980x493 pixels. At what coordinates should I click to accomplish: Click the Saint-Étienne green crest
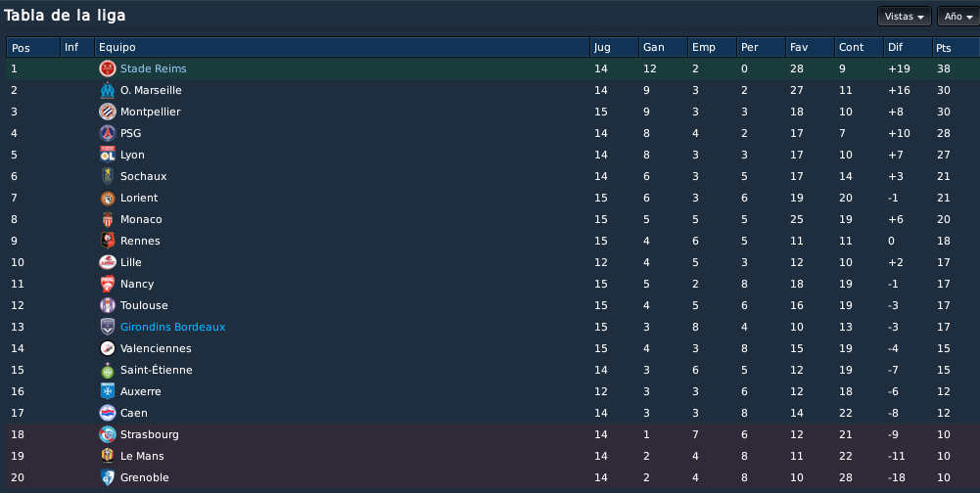pyautogui.click(x=108, y=370)
